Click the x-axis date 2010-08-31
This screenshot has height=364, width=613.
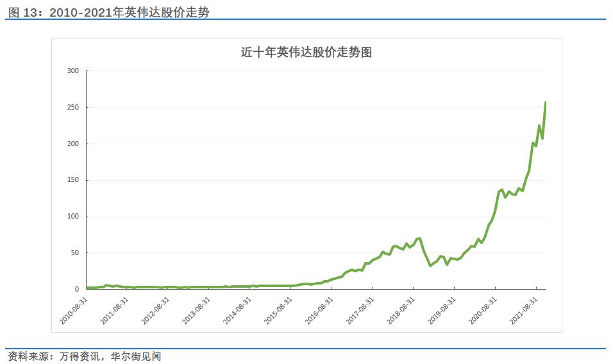click(x=74, y=311)
